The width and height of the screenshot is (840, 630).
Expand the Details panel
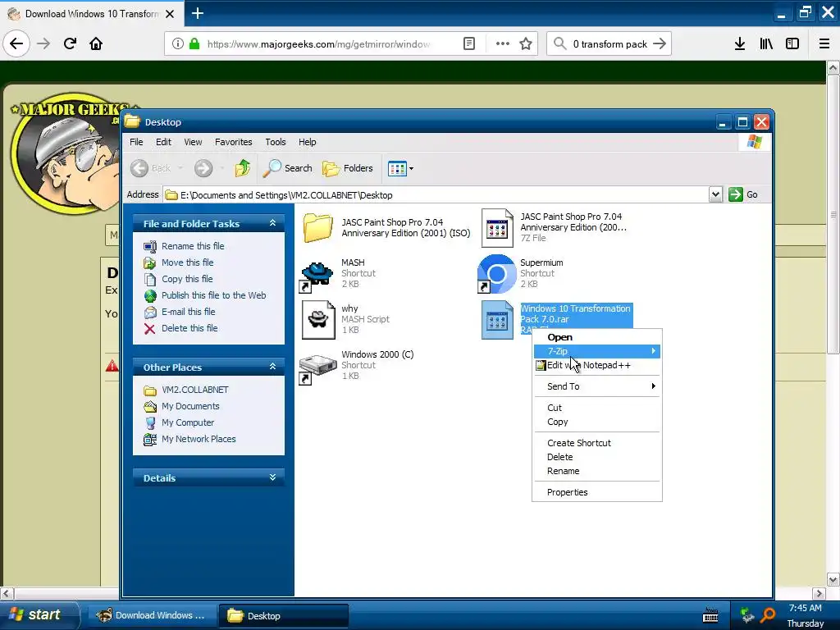[x=272, y=477]
